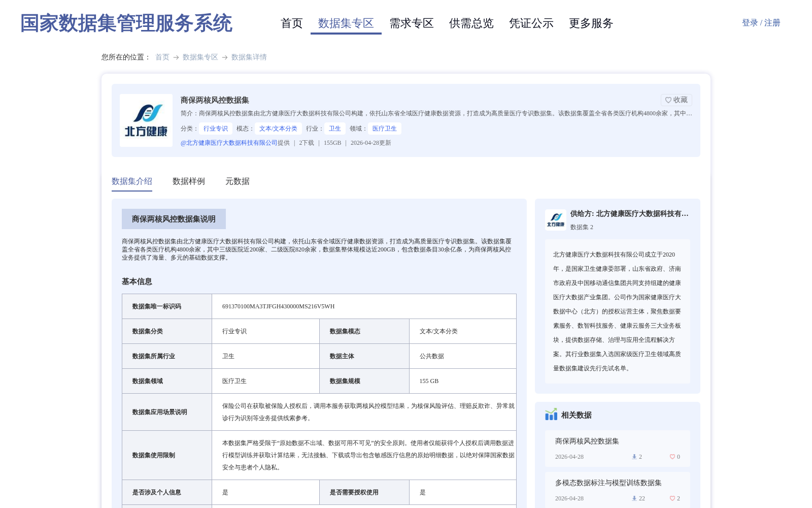The image size is (812, 508).
Task: Click the 文本/文本分类 modality tag
Action: tap(278, 129)
